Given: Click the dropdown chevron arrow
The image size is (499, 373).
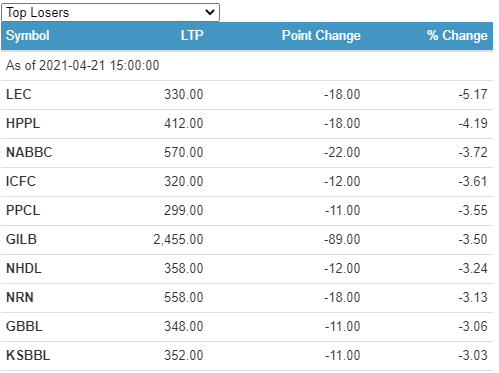Looking at the screenshot, I should [210, 13].
